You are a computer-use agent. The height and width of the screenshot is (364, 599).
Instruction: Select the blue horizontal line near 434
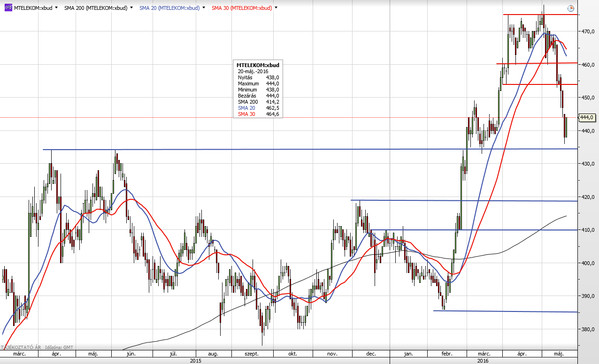click(x=310, y=149)
